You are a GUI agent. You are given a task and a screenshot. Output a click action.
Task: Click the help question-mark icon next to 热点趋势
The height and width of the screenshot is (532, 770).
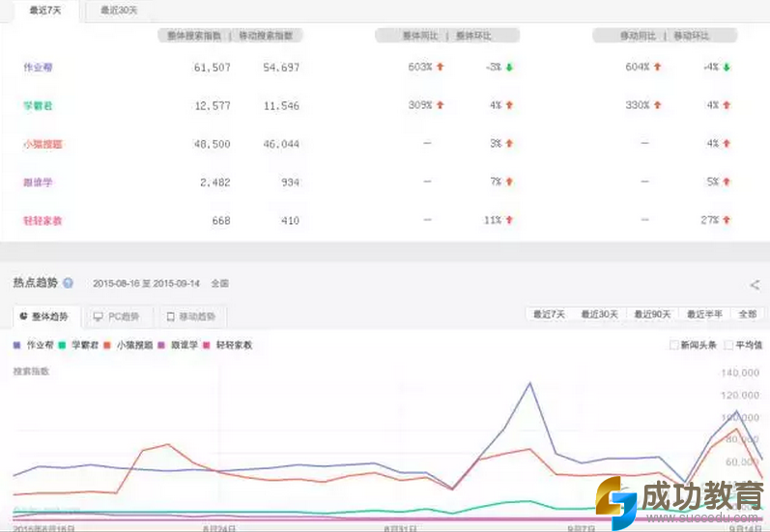click(68, 284)
